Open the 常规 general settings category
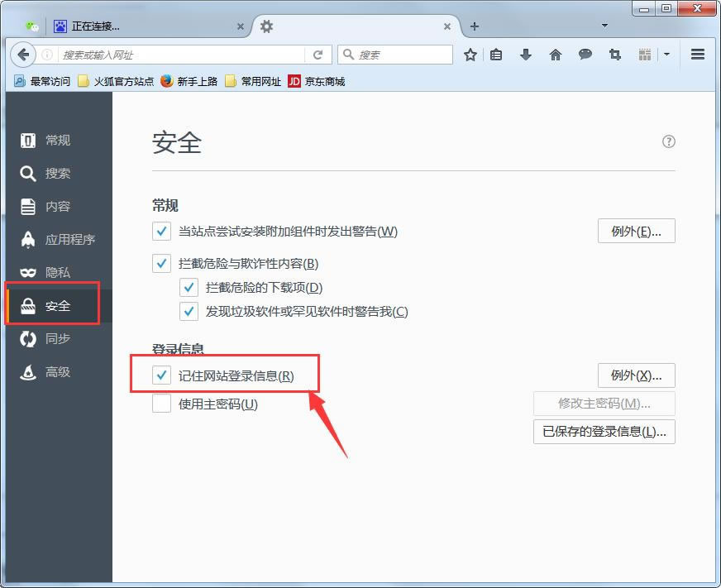The image size is (721, 588). pyautogui.click(x=59, y=140)
